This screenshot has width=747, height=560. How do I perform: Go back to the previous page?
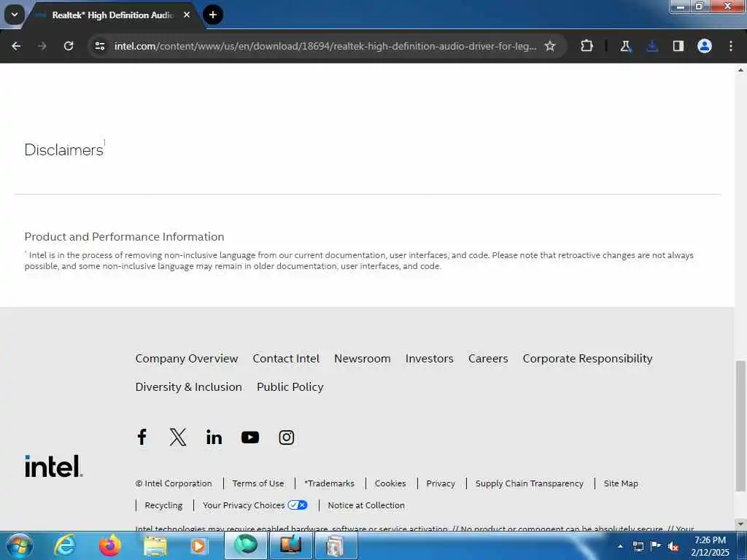pos(16,46)
